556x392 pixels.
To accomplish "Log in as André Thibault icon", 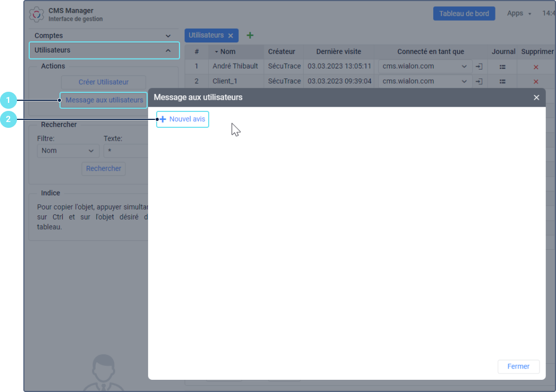I will pyautogui.click(x=479, y=67).
